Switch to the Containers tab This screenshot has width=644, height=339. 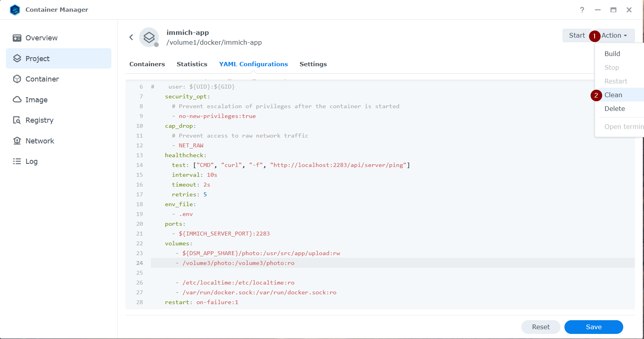[147, 64]
